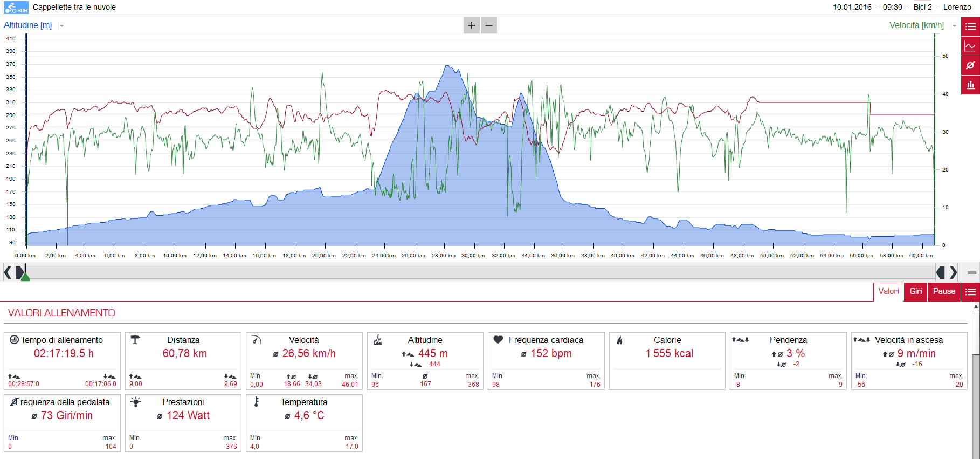Click the RDB cyclist logo icon
980x459 pixels.
point(16,8)
